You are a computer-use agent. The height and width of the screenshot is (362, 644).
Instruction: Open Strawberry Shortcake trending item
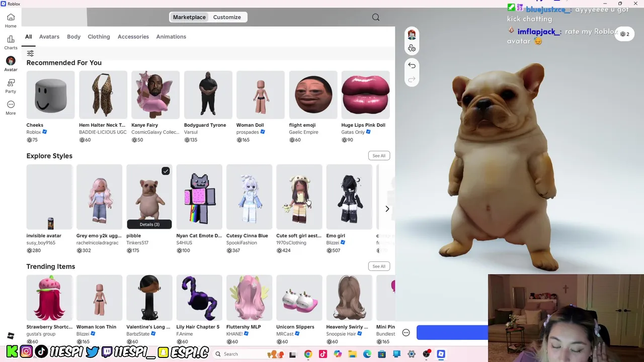click(x=49, y=298)
